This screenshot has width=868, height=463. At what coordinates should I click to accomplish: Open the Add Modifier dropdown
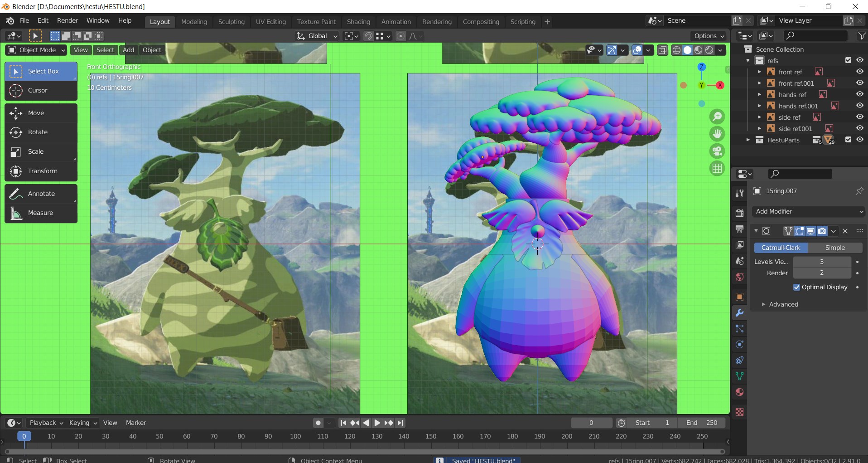pos(808,211)
